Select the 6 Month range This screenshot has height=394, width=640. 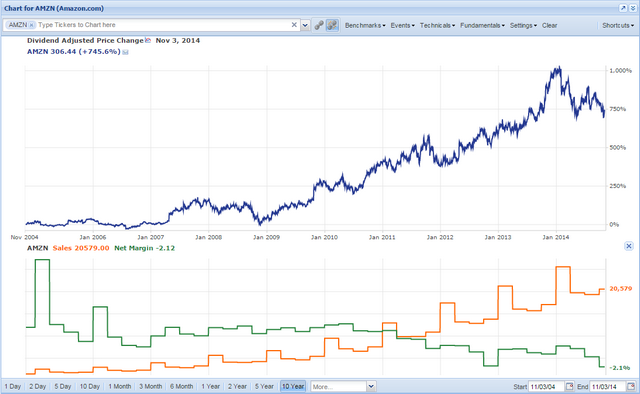pyautogui.click(x=182, y=386)
